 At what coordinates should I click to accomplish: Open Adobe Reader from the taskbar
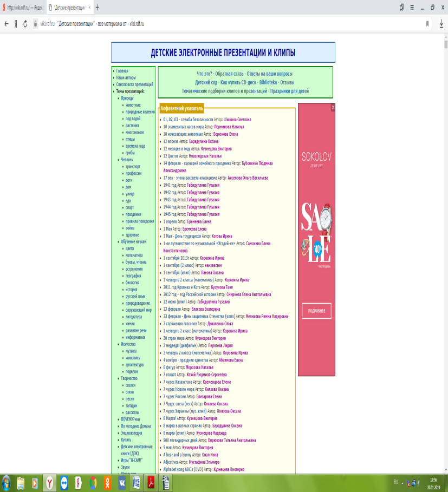(x=151, y=483)
